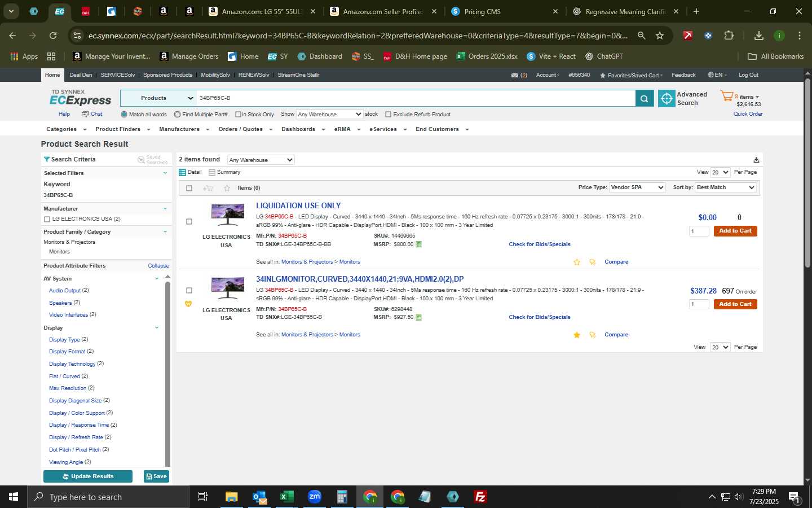Click tag icon beside Compare in first result
The height and width of the screenshot is (508, 812).
click(x=592, y=262)
